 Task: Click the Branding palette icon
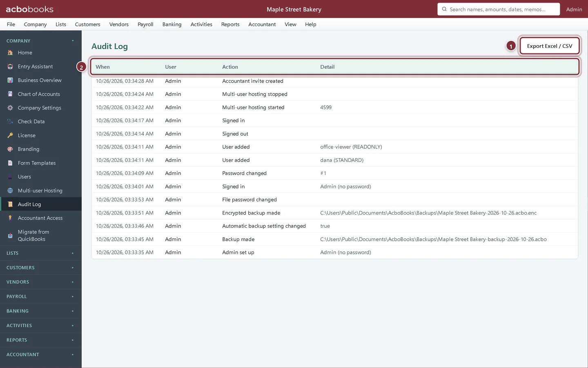click(x=10, y=149)
